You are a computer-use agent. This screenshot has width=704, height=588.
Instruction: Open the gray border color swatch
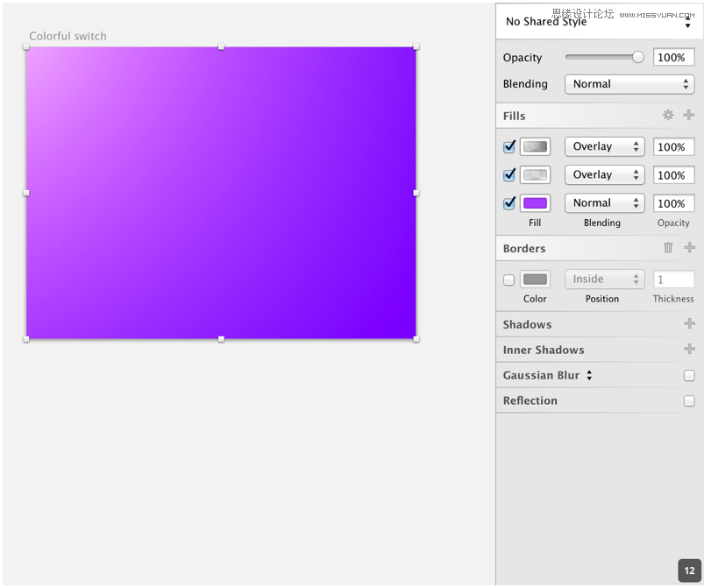535,280
